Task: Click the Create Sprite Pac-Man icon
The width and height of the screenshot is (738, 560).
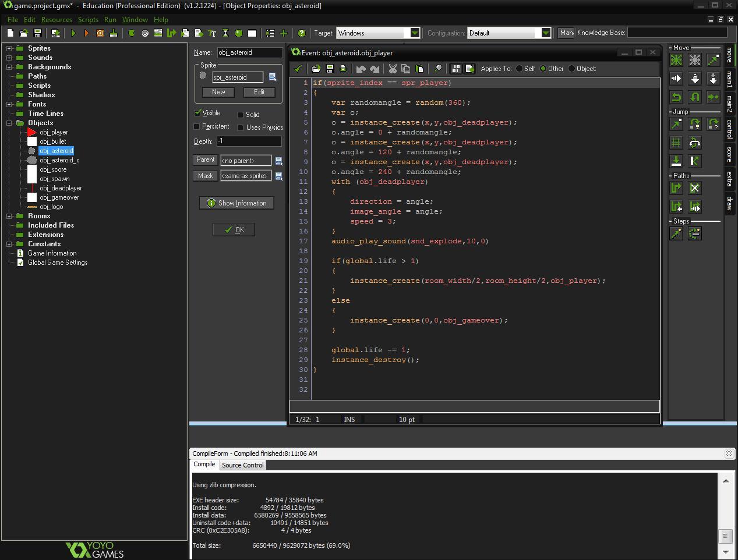Action: coord(132,33)
